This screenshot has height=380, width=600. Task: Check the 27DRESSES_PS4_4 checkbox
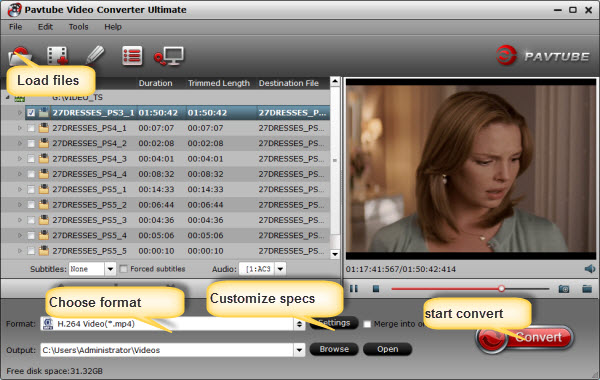pos(31,174)
